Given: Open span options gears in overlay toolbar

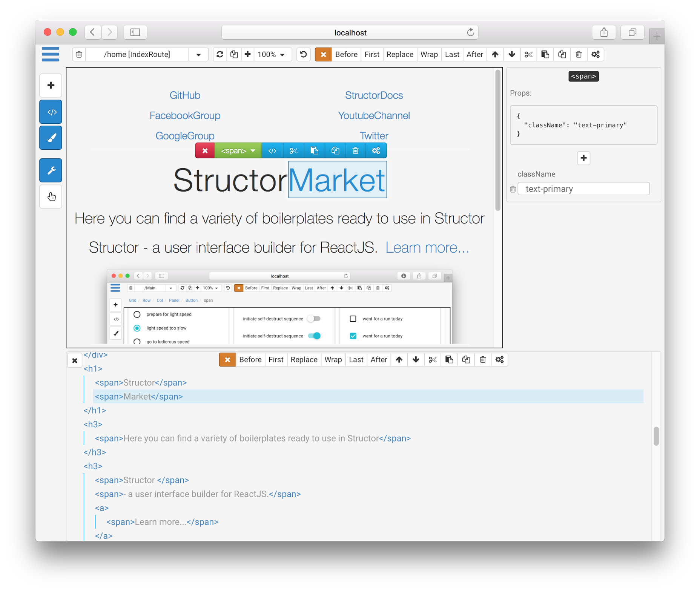Looking at the screenshot, I should click(x=376, y=150).
